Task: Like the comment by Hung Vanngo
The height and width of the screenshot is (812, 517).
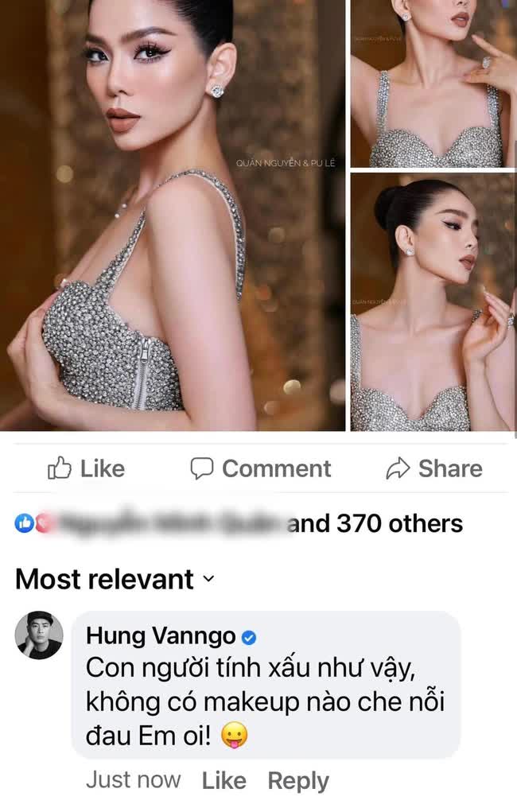Action: (224, 780)
